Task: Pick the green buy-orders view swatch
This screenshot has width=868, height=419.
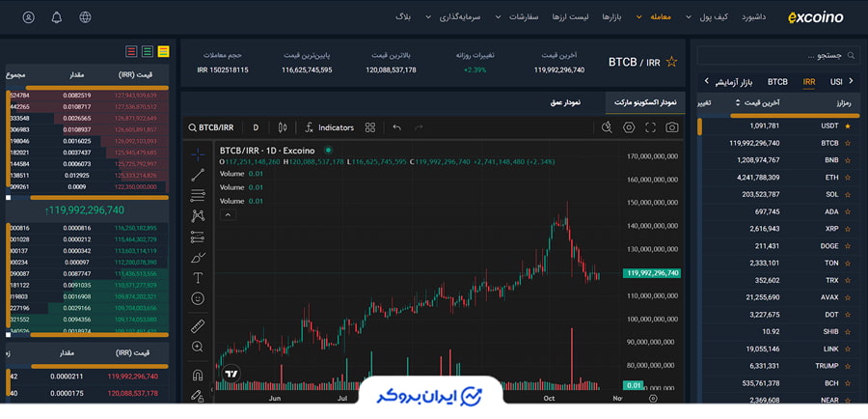Action: (148, 51)
